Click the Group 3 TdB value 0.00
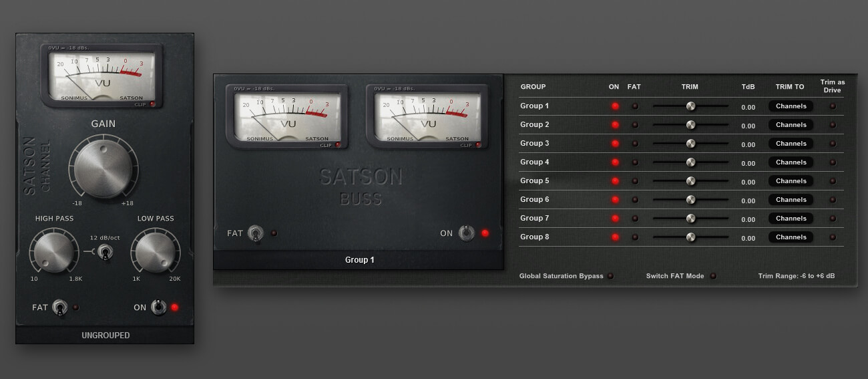Image resolution: width=868 pixels, height=379 pixels. pyautogui.click(x=748, y=144)
